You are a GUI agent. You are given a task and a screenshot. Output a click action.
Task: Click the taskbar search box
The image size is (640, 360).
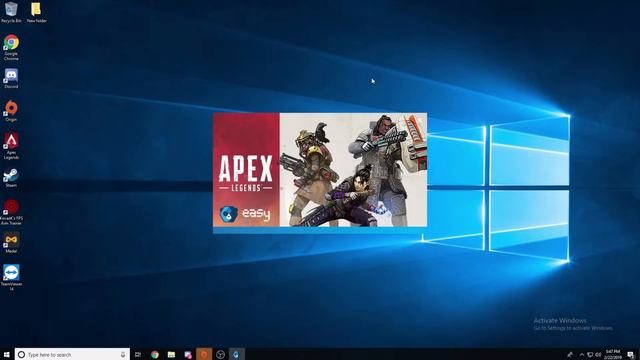click(72, 354)
